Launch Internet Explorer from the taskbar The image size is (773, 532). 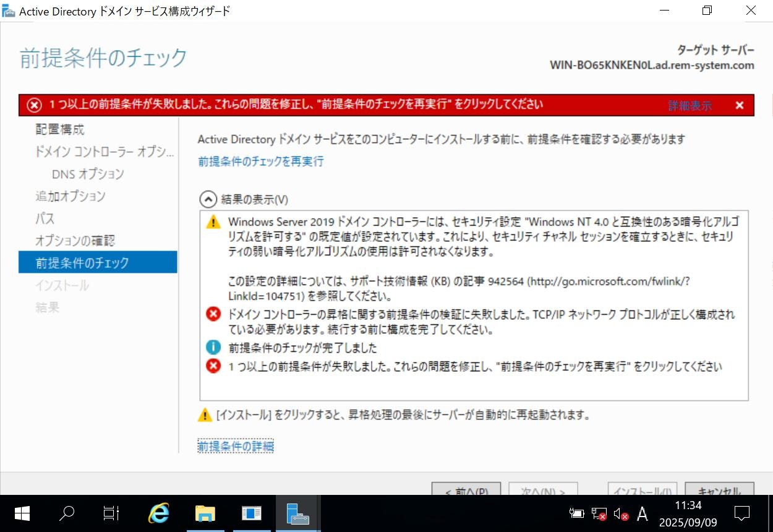(158, 513)
